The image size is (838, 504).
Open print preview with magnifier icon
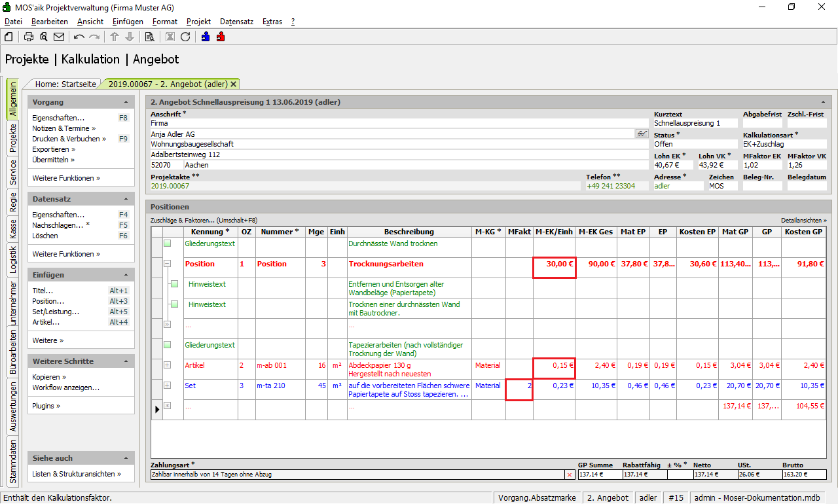pos(44,37)
